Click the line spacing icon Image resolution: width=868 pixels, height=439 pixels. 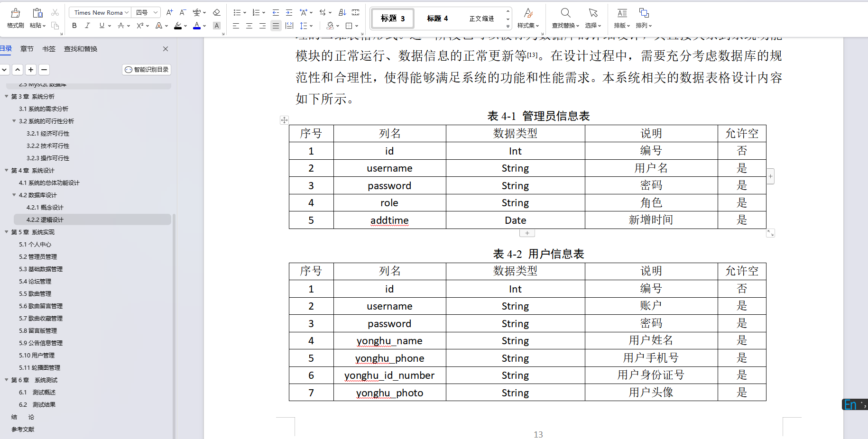pyautogui.click(x=304, y=26)
